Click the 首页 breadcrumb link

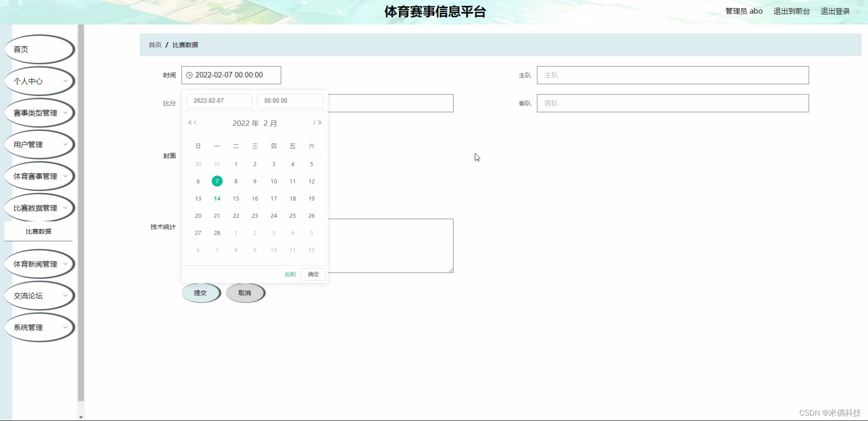[155, 45]
